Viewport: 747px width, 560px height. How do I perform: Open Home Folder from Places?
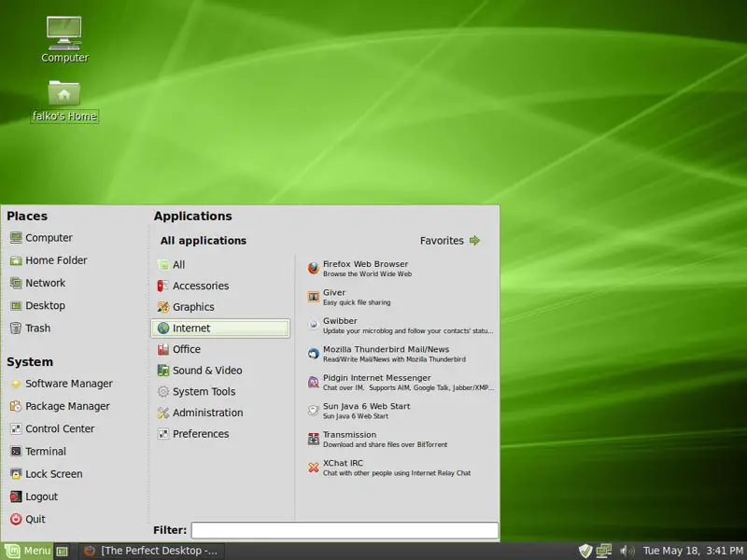click(49, 260)
